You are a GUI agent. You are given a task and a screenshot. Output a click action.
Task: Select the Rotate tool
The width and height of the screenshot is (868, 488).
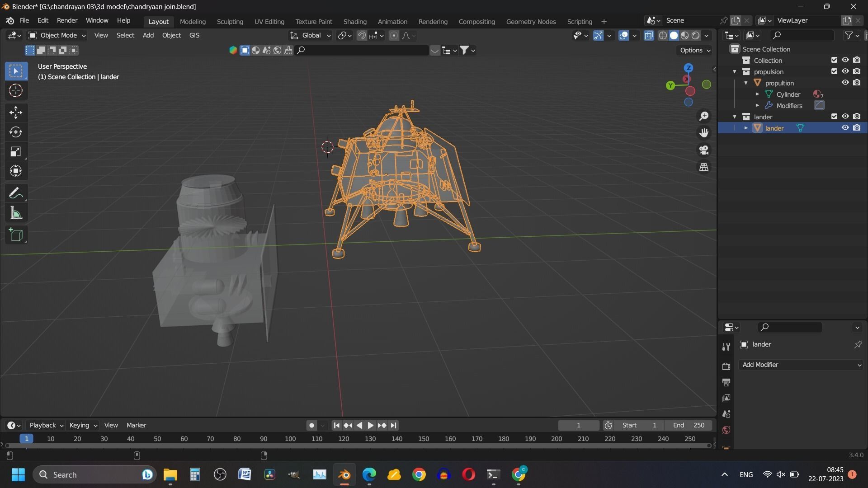(x=16, y=132)
